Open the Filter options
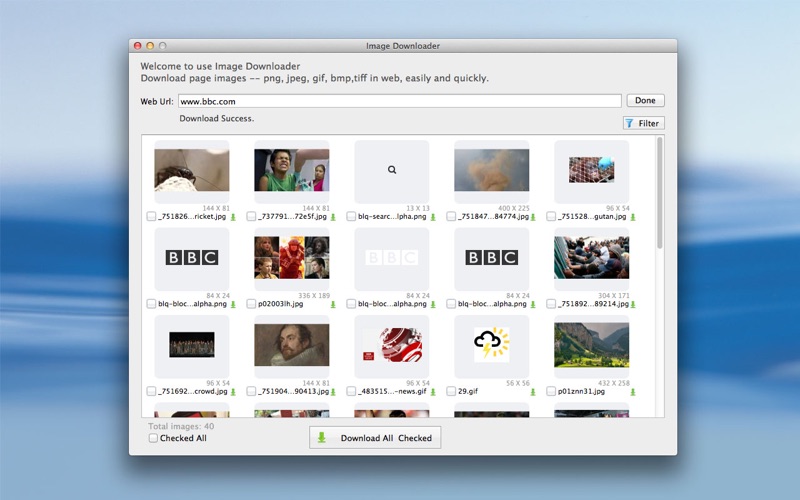Viewport: 800px width, 500px height. pos(643,123)
